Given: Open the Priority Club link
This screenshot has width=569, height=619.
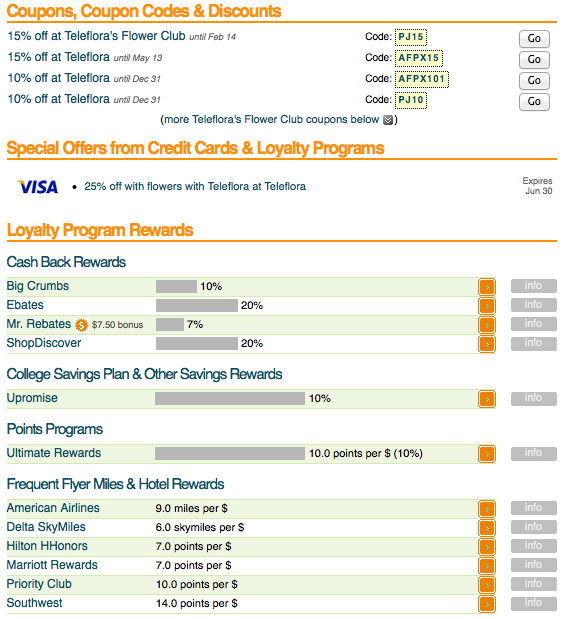Looking at the screenshot, I should point(39,584).
